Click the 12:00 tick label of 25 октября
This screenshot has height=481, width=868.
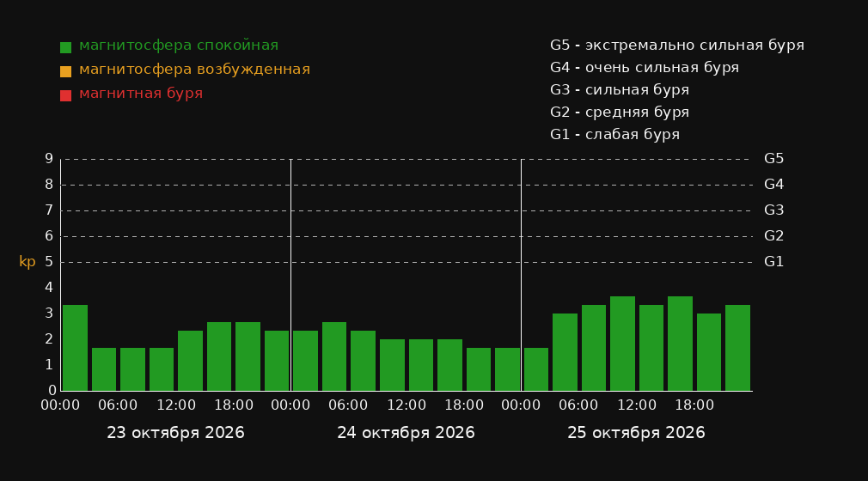pos(637,405)
